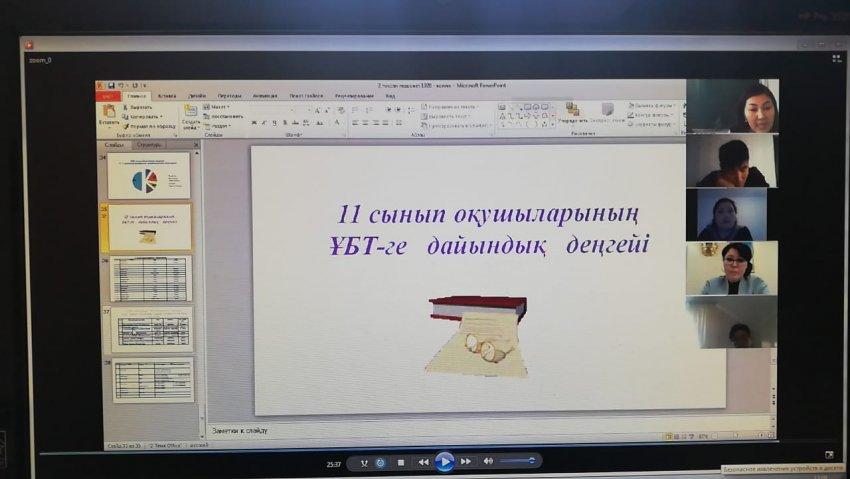Open the Главная ribbon tab in PowerPoint
Image resolution: width=850 pixels, height=479 pixels.
137,96
